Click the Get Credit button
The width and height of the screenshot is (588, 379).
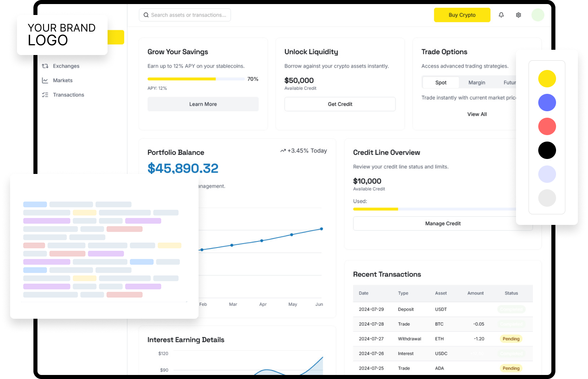[x=340, y=104]
